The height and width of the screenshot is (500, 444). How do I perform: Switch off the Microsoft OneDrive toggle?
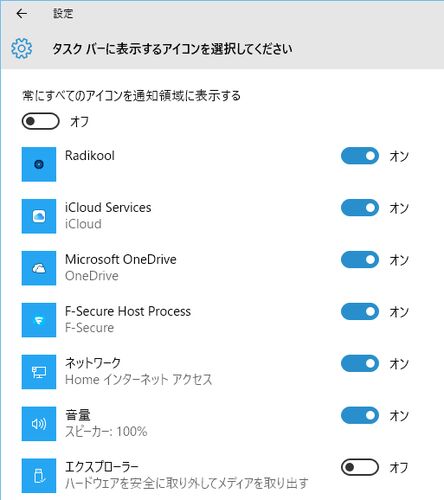pyautogui.click(x=360, y=260)
